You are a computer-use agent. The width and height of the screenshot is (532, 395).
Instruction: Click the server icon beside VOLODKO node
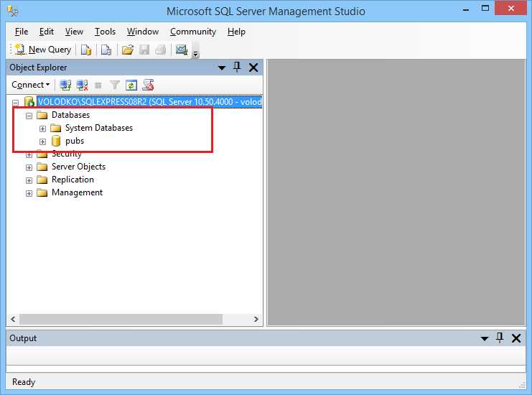(x=29, y=102)
